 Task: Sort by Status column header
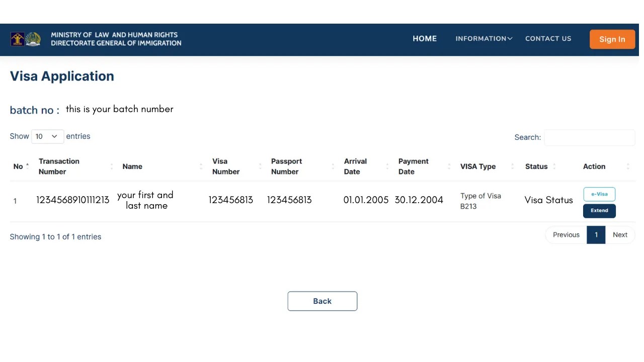540,166
